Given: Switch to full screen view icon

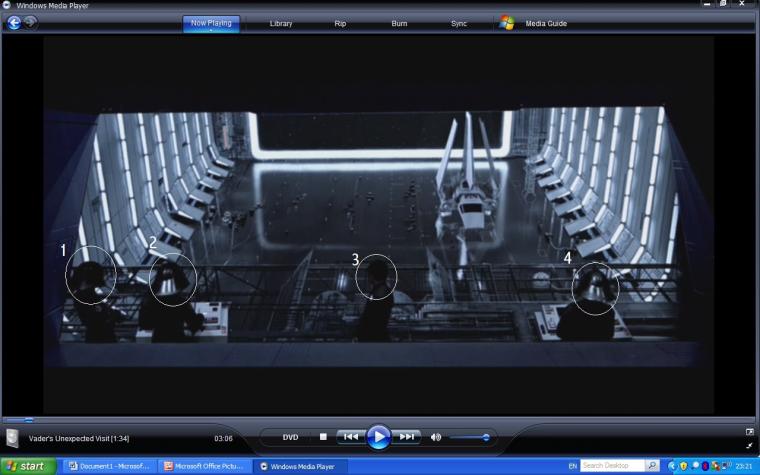Looking at the screenshot, I should pos(750,431).
